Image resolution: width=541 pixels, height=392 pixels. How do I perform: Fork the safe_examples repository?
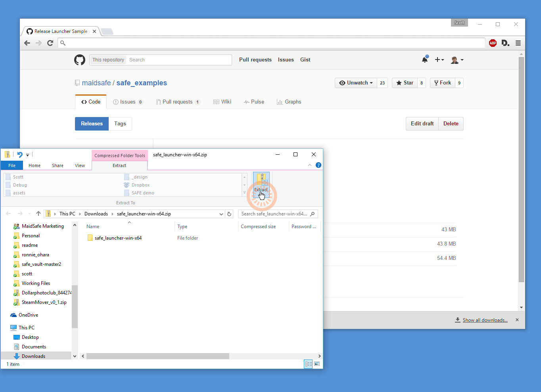pyautogui.click(x=443, y=83)
